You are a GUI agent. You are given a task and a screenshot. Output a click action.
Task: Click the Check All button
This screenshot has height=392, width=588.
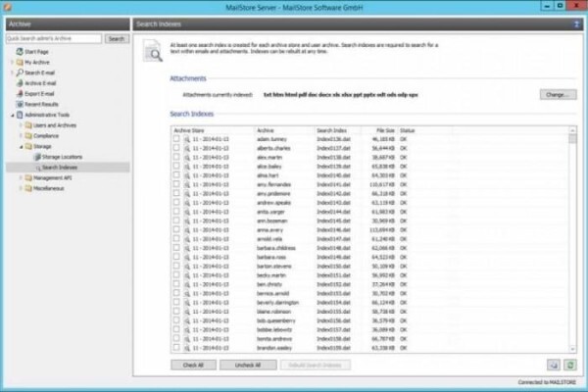(x=193, y=365)
